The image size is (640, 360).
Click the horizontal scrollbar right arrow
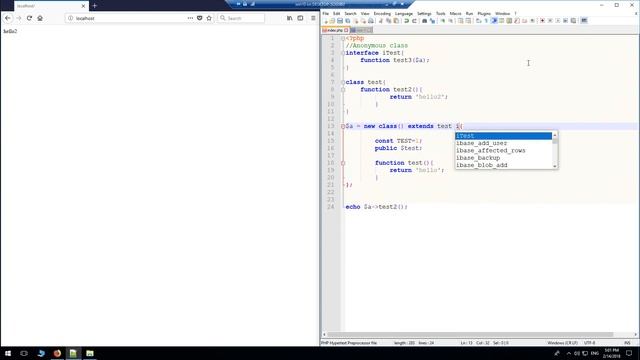(636, 334)
